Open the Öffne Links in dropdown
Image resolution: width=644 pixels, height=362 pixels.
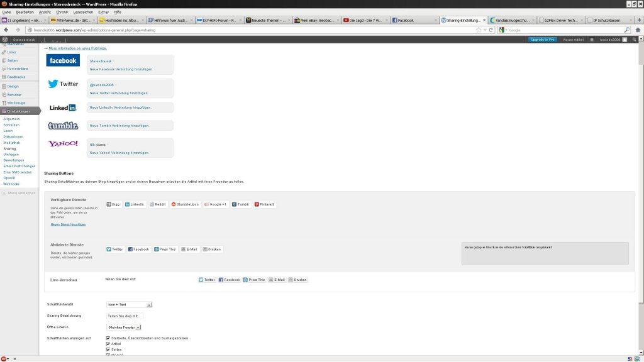pyautogui.click(x=124, y=327)
